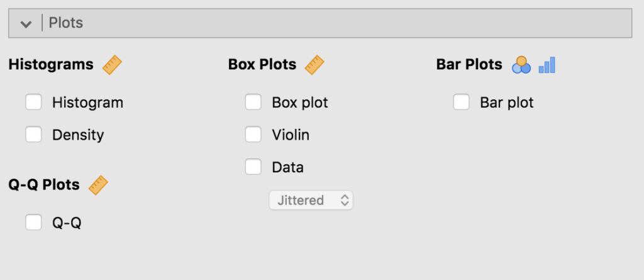Image resolution: width=644 pixels, height=280 pixels.
Task: Toggle the Data checkbox under Box Plots
Action: 253,167
